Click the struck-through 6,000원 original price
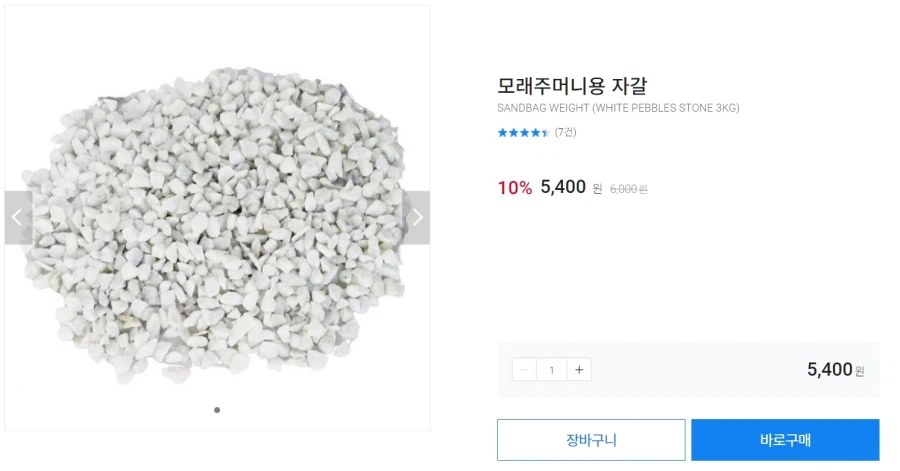This screenshot has width=900, height=471. tap(628, 189)
